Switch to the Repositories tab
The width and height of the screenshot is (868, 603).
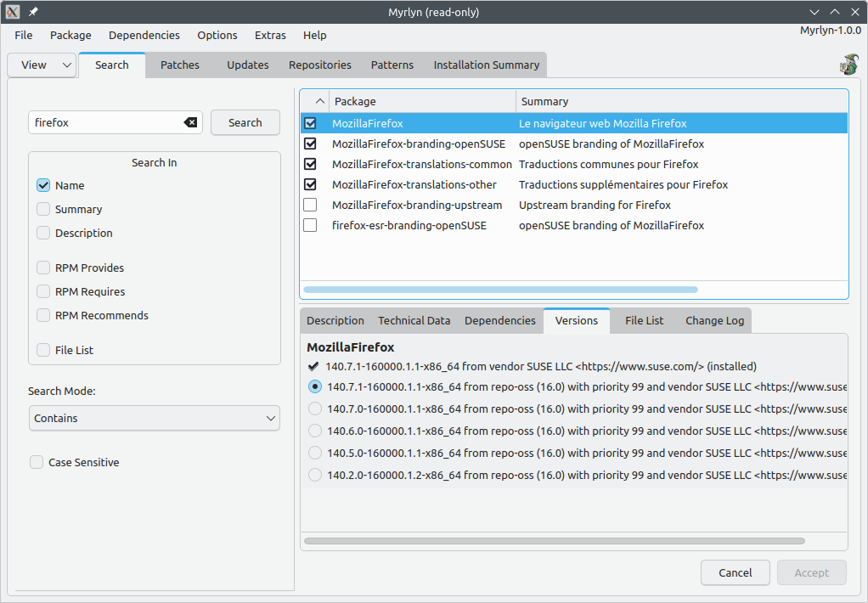click(x=319, y=65)
